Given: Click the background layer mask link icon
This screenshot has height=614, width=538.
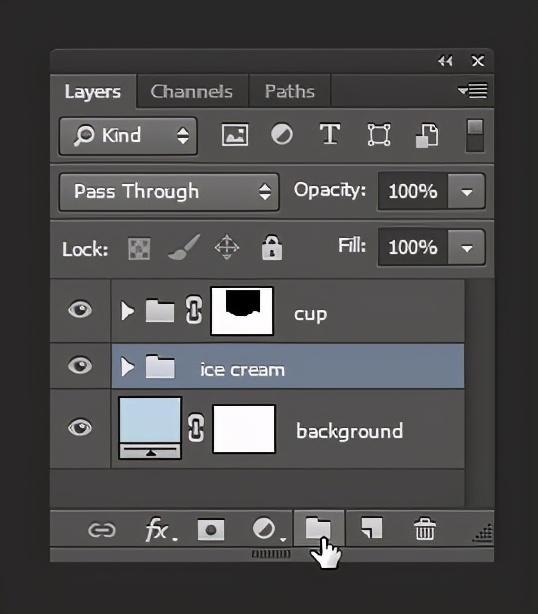Looking at the screenshot, I should pyautogui.click(x=195, y=428).
